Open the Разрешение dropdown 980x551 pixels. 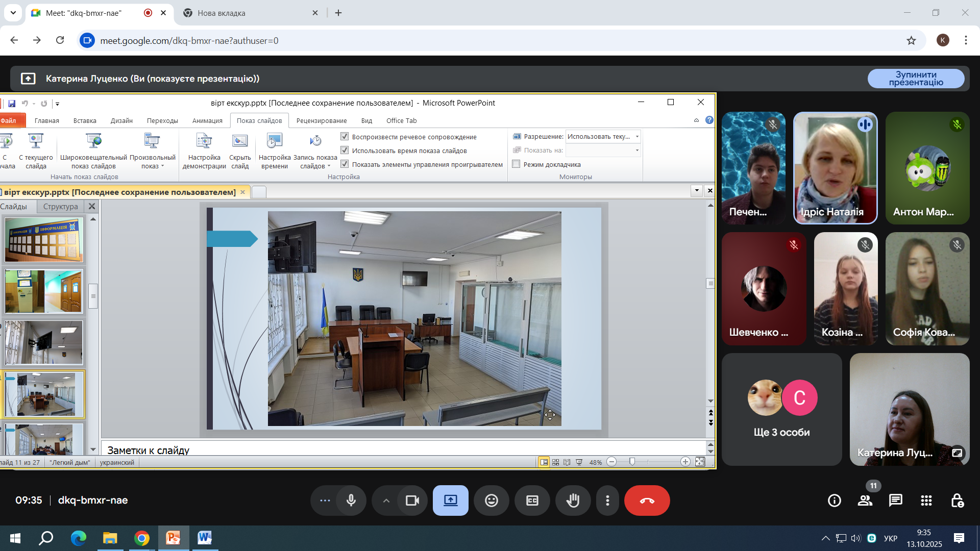click(x=636, y=137)
